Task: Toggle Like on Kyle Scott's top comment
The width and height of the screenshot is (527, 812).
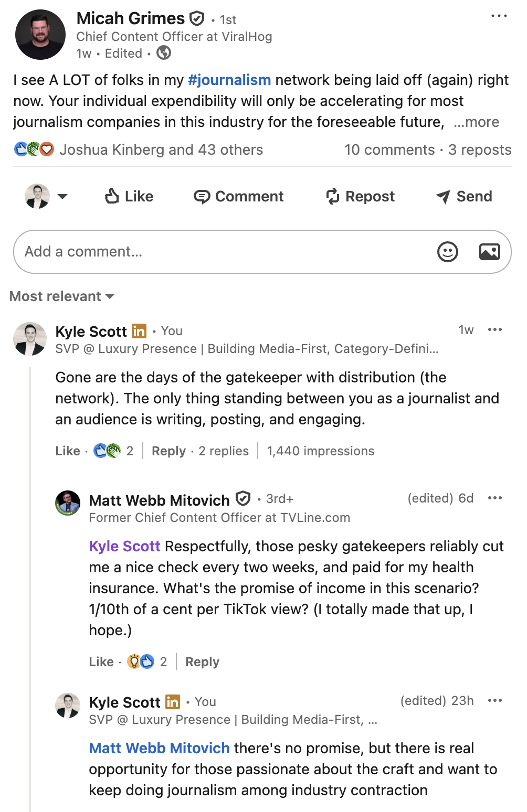Action: (68, 451)
